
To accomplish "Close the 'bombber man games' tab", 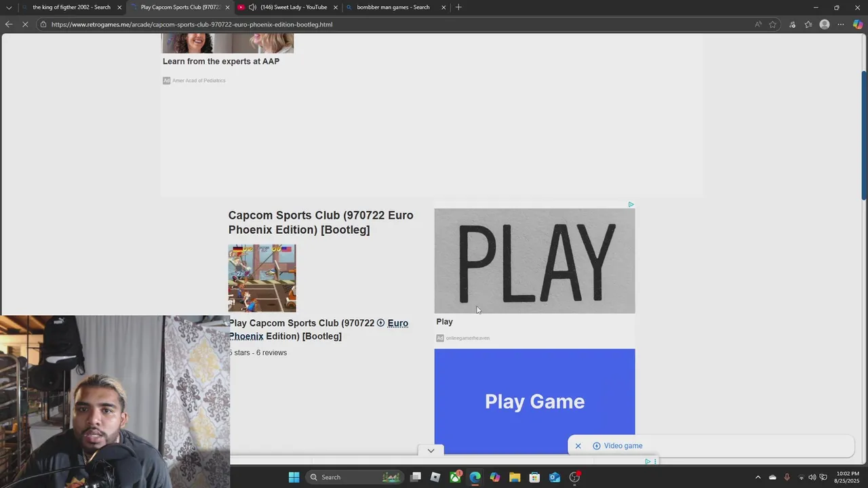I will (x=443, y=7).
